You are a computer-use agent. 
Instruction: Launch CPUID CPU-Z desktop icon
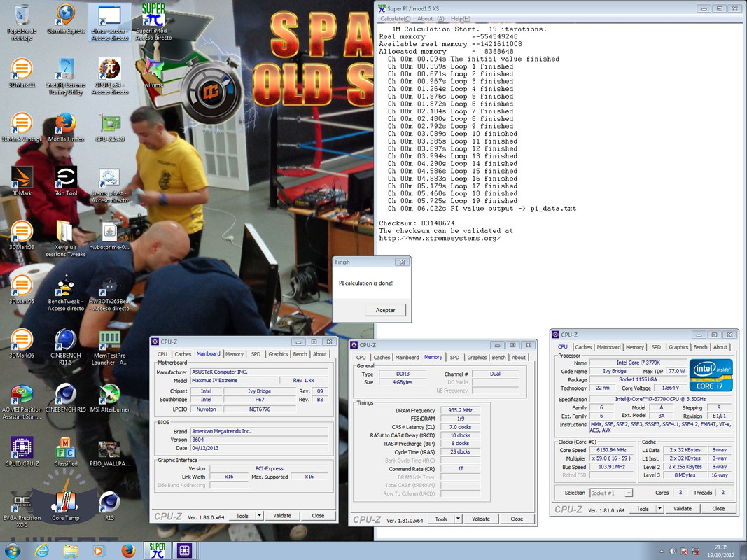click(x=22, y=451)
